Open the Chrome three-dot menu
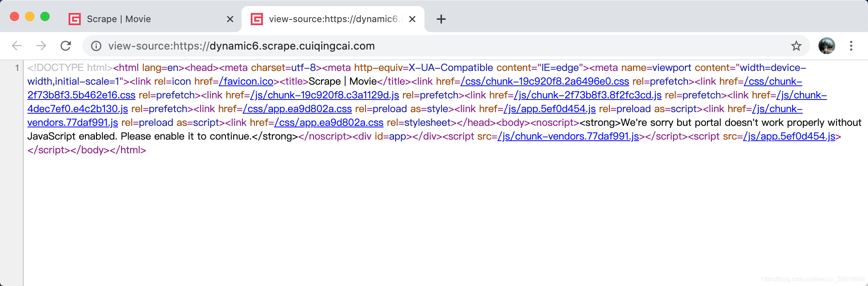868x286 pixels. coord(851,46)
